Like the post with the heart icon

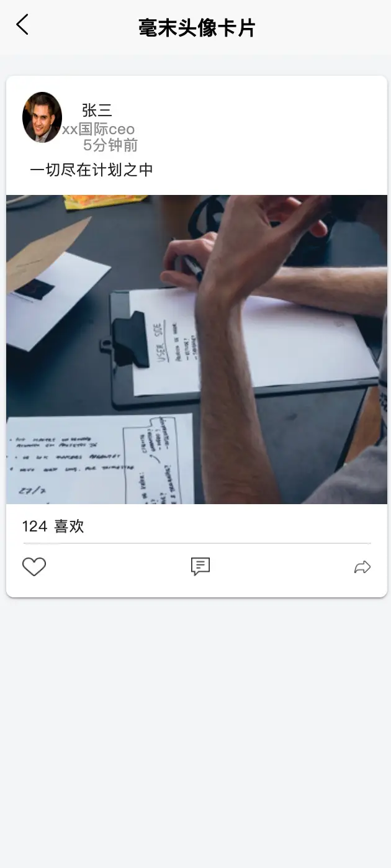tap(34, 567)
